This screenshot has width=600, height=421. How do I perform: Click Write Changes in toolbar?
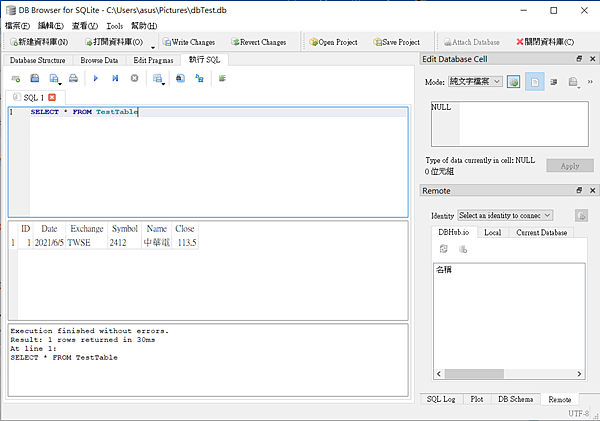189,42
